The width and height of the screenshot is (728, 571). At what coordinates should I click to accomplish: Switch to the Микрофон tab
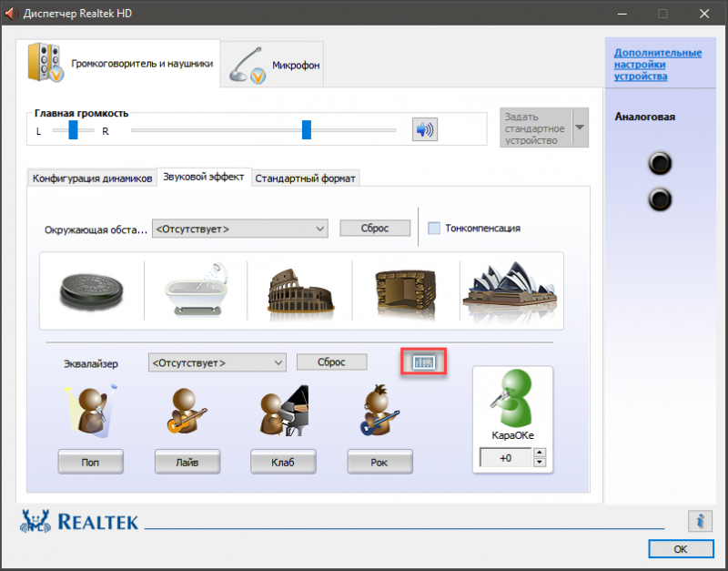pyautogui.click(x=272, y=65)
